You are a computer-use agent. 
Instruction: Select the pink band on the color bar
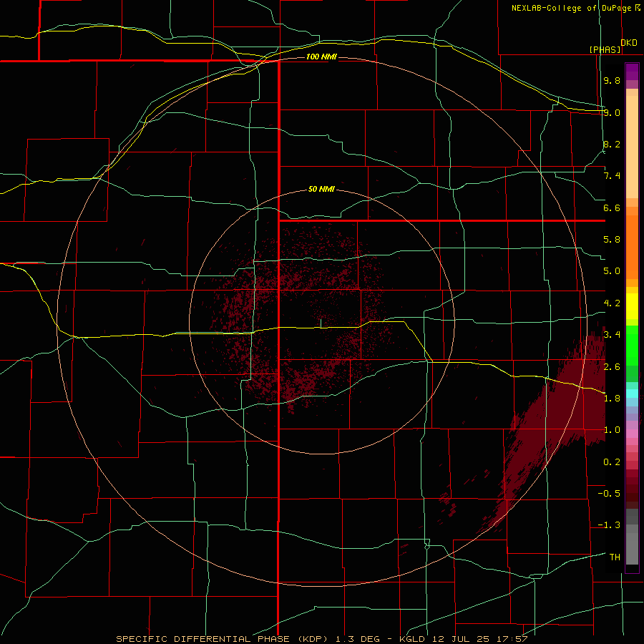click(x=632, y=434)
